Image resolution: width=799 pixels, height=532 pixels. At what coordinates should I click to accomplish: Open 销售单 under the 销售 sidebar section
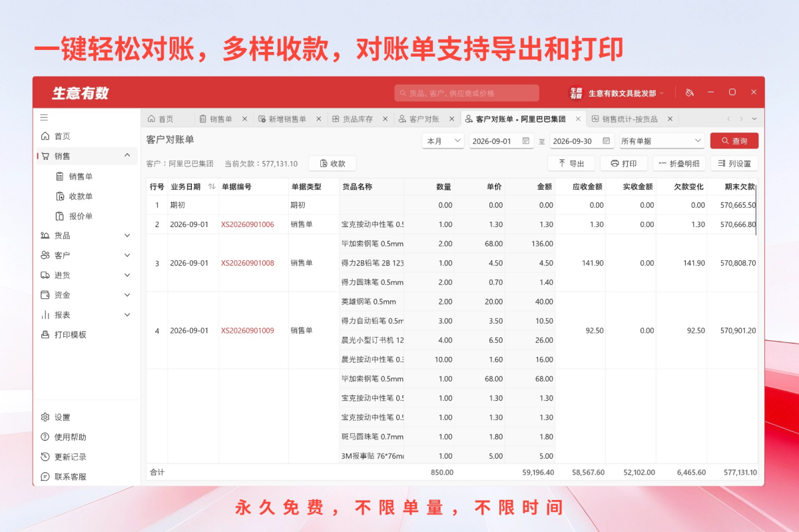click(x=81, y=176)
